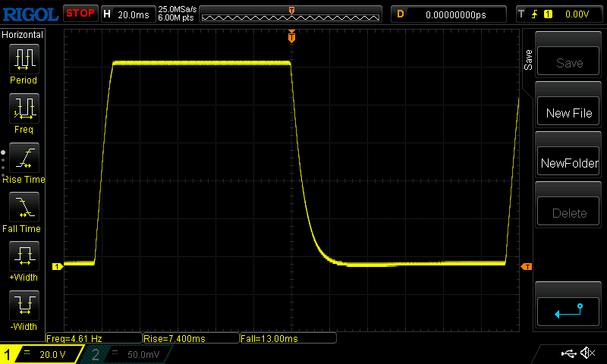607x364 pixels.
Task: Click the Rise=7.400ms measurement result
Action: click(191, 338)
